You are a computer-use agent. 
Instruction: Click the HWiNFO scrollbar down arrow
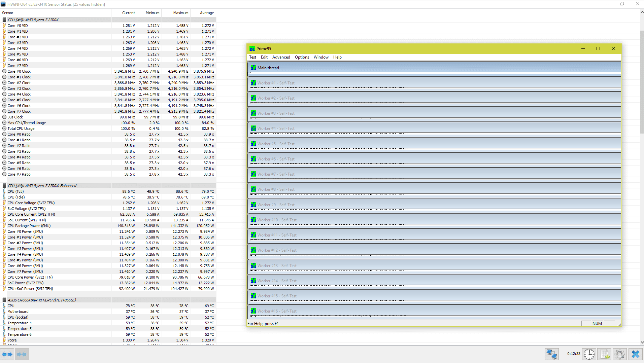[x=642, y=342]
